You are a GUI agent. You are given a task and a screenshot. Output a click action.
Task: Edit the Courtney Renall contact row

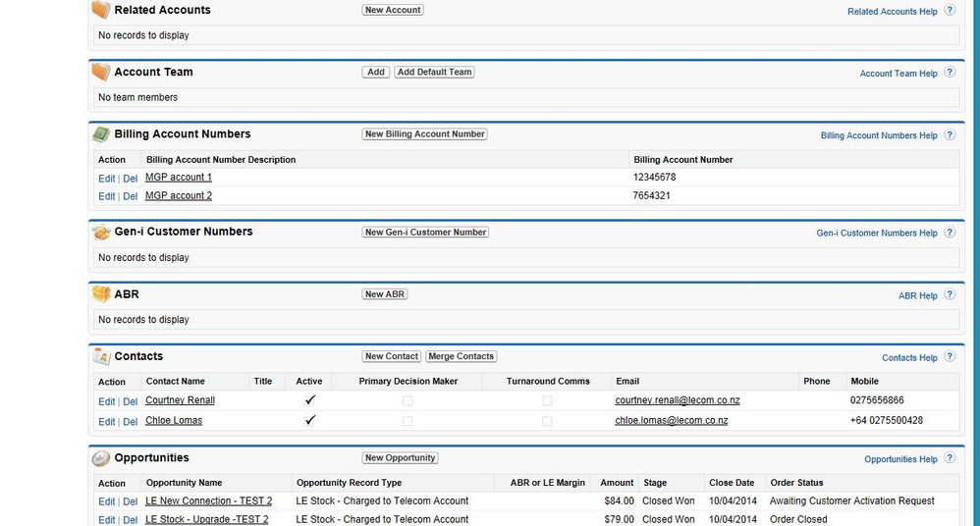coord(106,401)
